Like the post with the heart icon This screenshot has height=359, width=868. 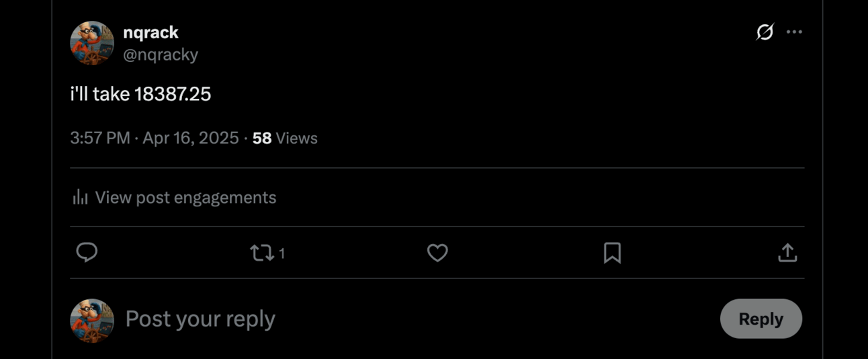437,253
